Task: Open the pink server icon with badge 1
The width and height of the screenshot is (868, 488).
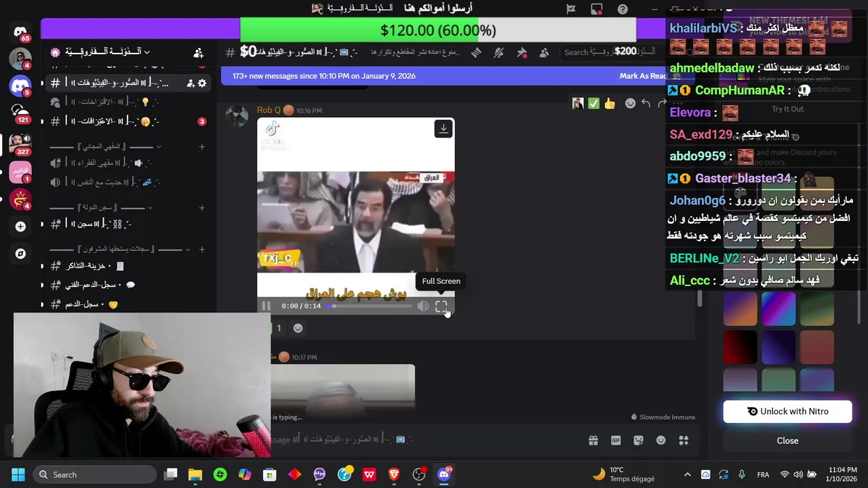Action: pos(20,173)
